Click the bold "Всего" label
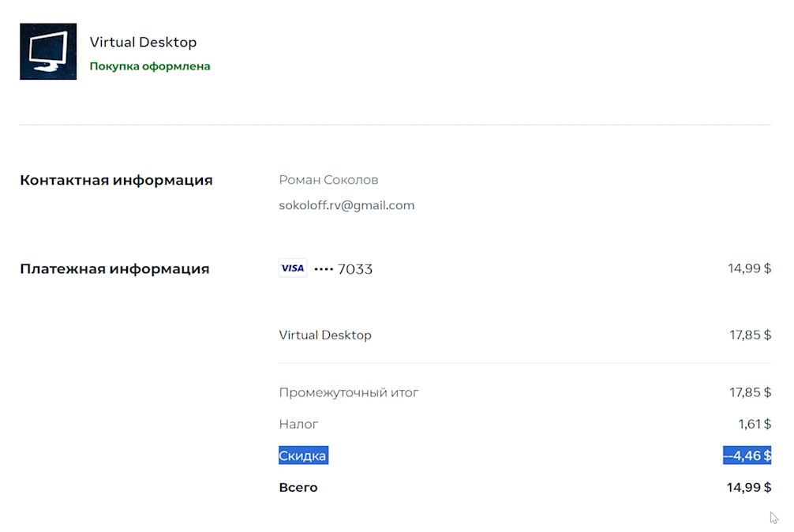Screen dimensions: 794x532 tap(298, 487)
